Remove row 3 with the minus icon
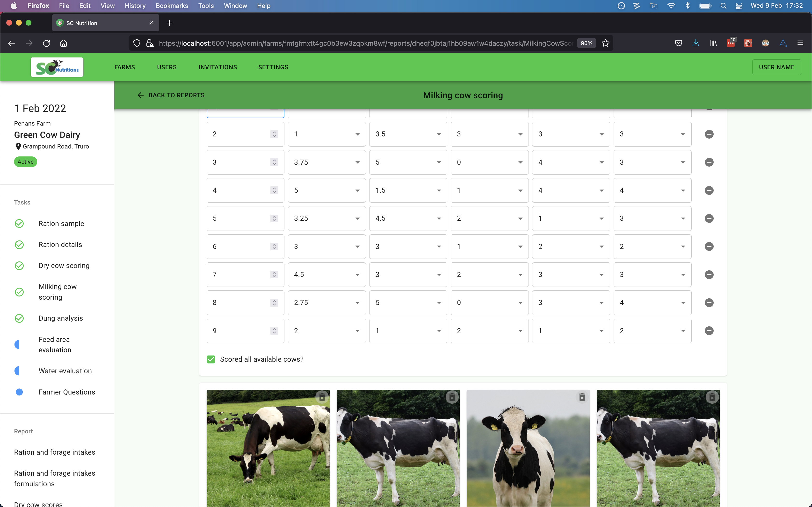 pyautogui.click(x=709, y=162)
